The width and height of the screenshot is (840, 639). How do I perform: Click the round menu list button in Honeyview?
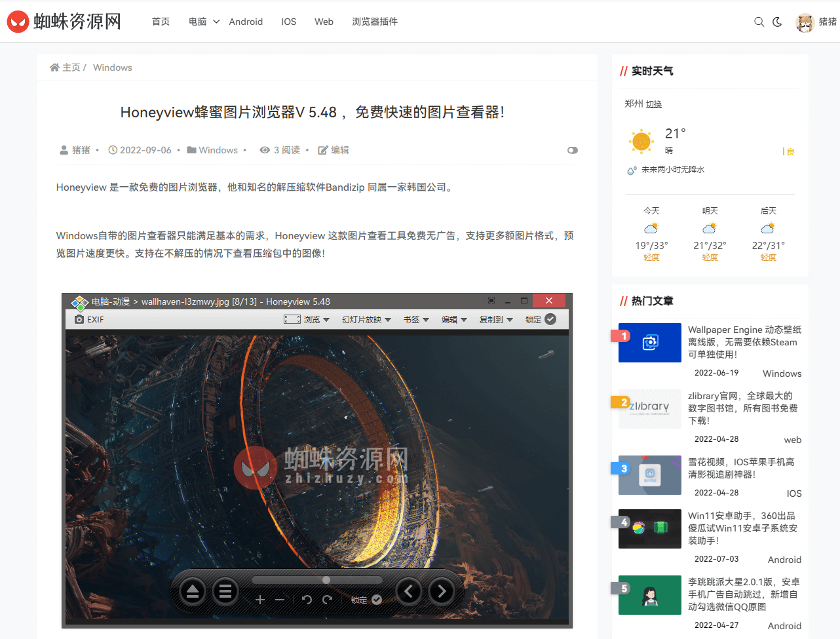tap(225, 592)
